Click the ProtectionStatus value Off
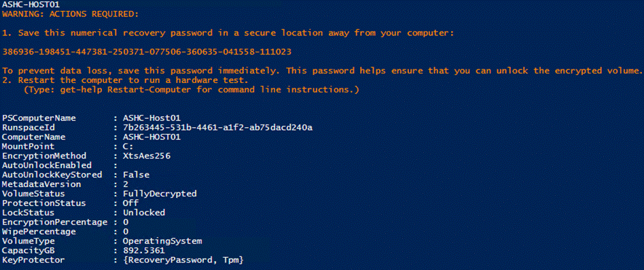644x270 pixels. coord(130,203)
